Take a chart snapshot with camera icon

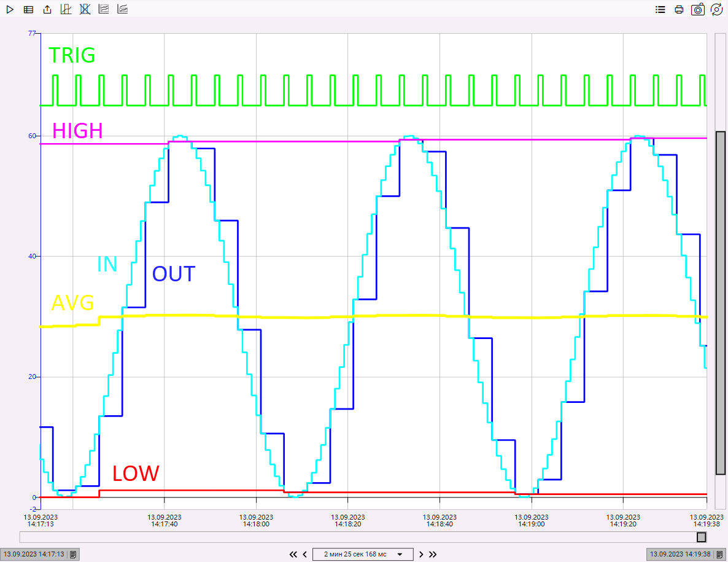[x=698, y=10]
